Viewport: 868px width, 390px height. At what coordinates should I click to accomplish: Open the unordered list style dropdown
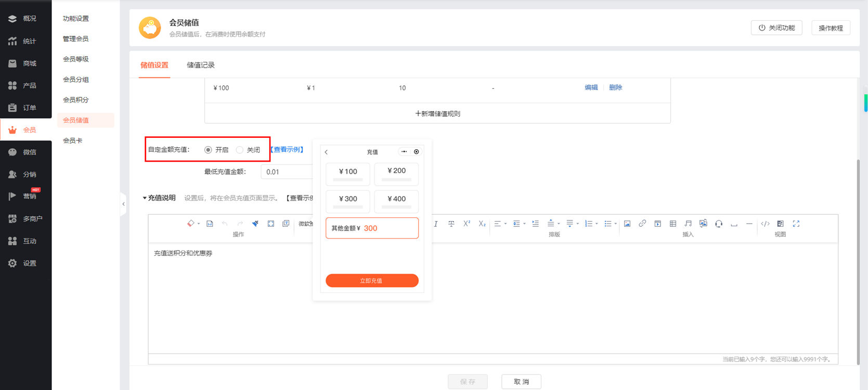pos(616,224)
